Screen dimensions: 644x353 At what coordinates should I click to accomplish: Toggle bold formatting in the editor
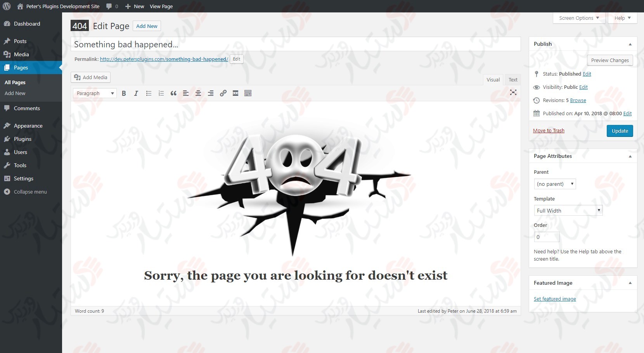124,93
